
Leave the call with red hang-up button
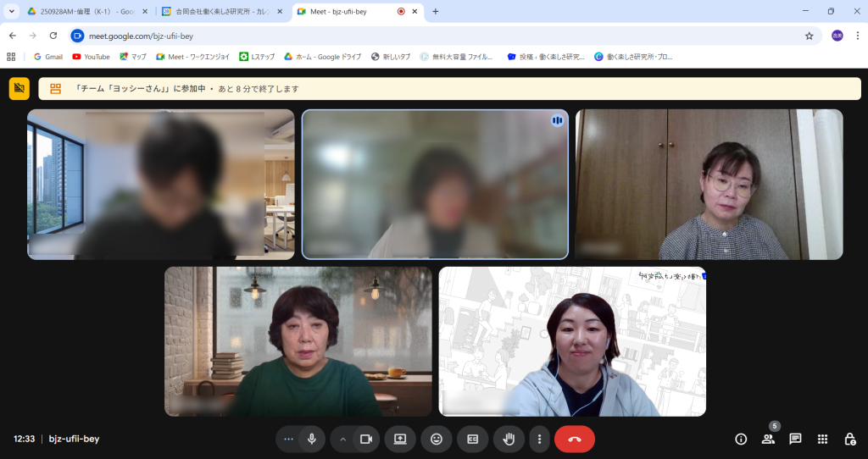[x=575, y=439]
